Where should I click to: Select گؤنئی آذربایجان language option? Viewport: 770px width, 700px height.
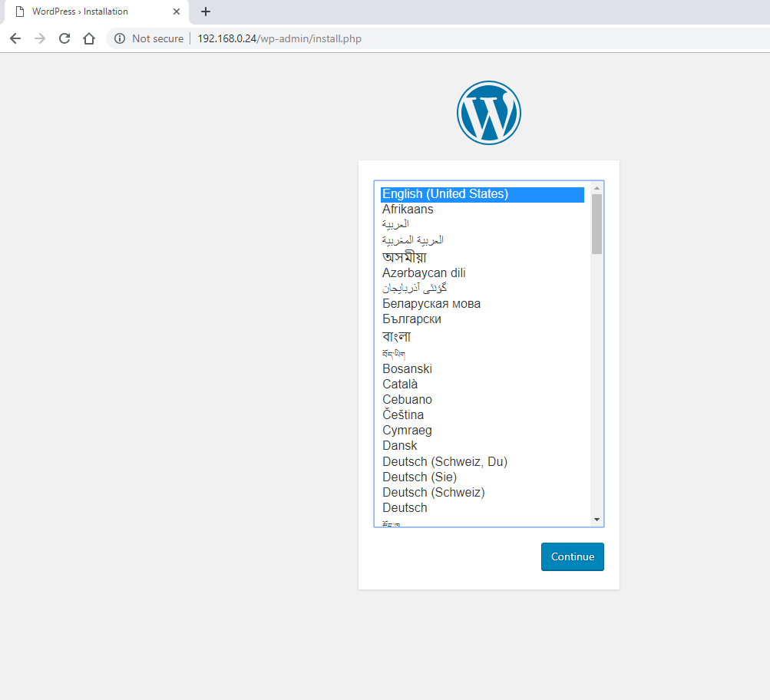pos(482,288)
